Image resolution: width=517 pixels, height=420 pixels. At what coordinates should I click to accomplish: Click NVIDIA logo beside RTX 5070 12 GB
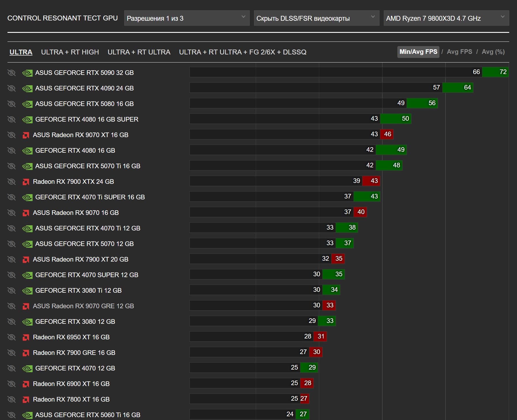(27, 244)
